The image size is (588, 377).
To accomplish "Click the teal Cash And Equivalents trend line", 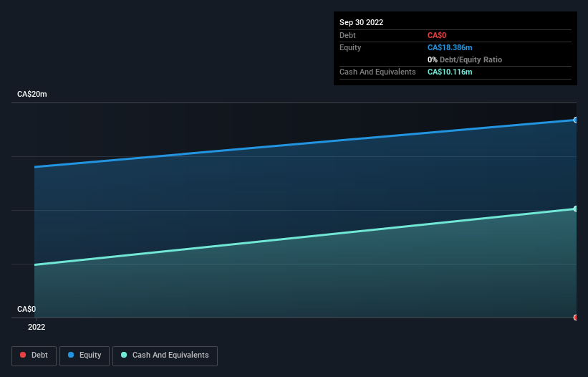I will click(305, 237).
